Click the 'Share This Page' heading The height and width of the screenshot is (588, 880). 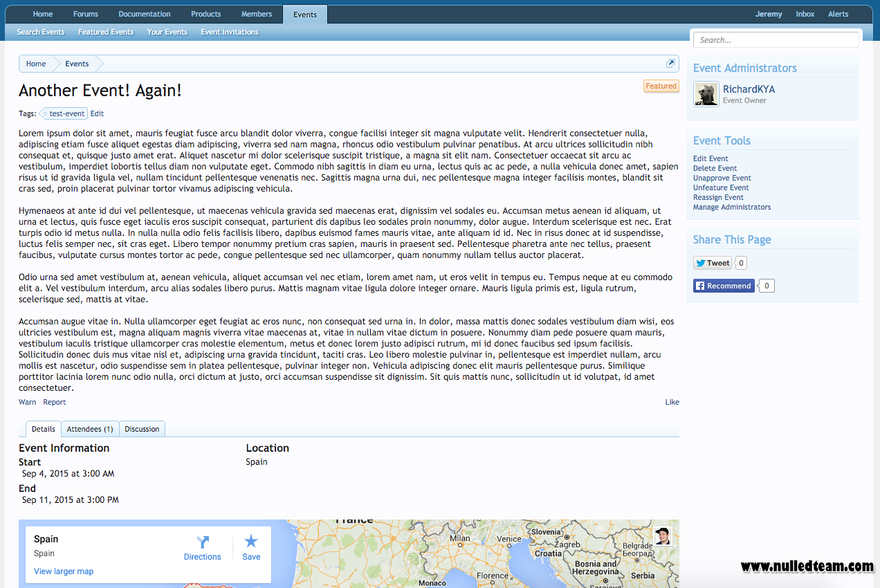(732, 239)
